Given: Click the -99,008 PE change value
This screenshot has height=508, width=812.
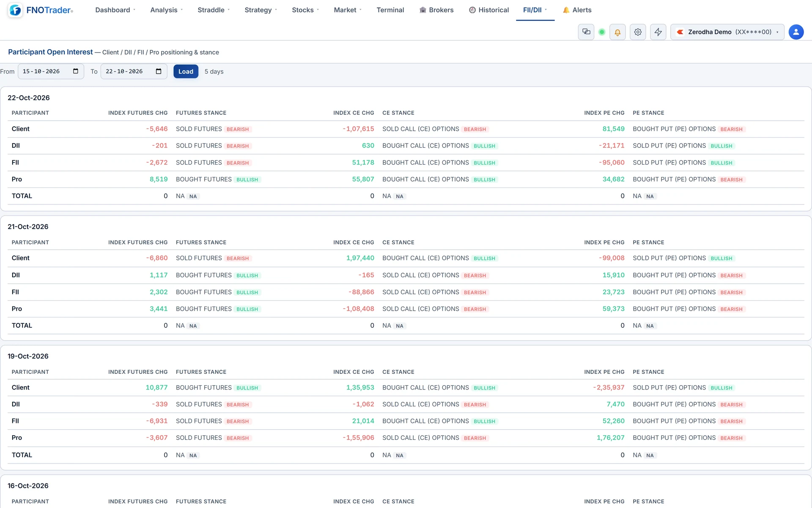Looking at the screenshot, I should (612, 258).
